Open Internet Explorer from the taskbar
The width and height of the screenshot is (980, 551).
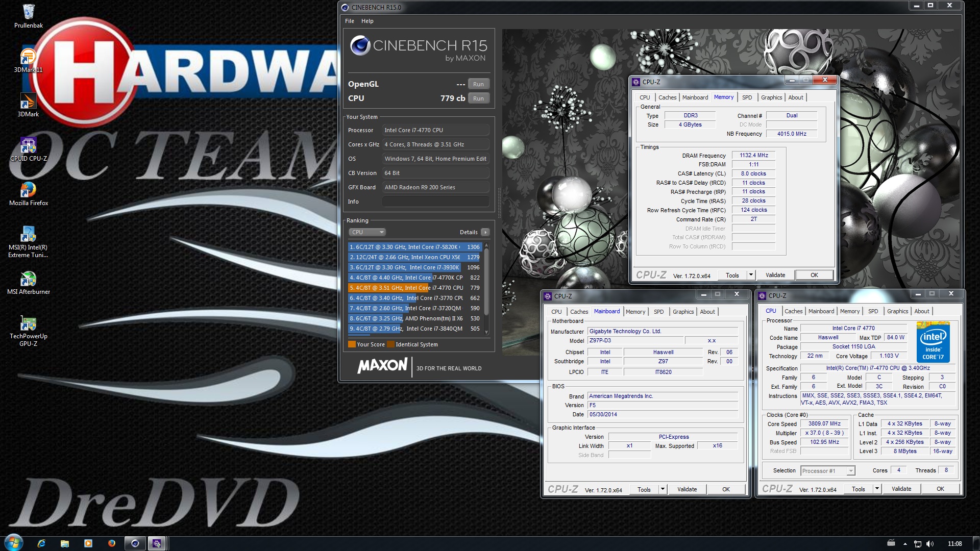click(41, 543)
